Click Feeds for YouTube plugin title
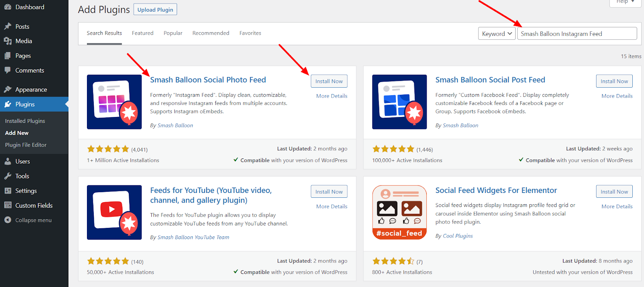The height and width of the screenshot is (287, 644). point(211,195)
